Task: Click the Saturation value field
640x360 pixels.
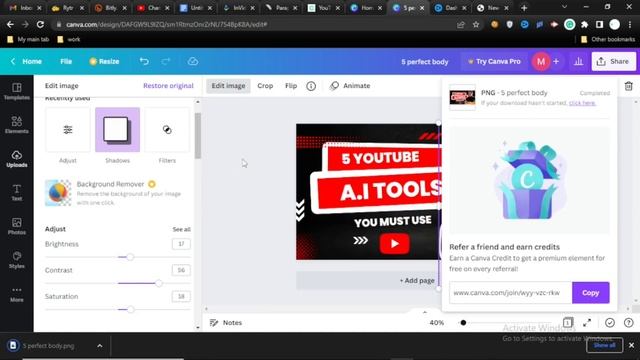Action: [x=181, y=296]
